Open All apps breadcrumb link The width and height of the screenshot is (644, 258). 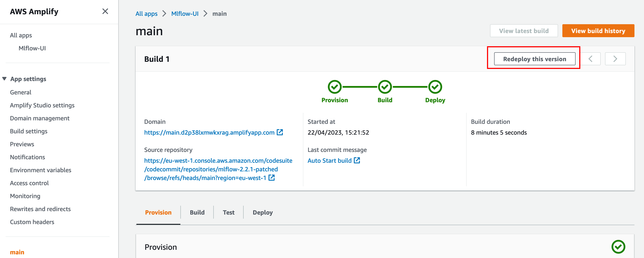tap(146, 14)
